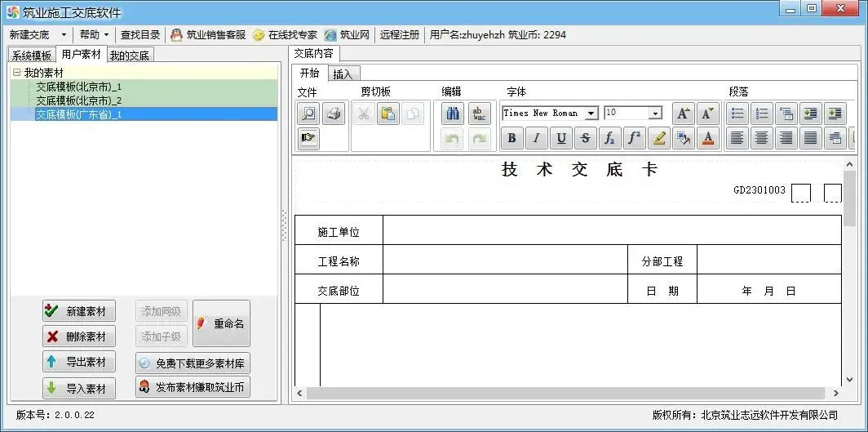This screenshot has width=868, height=432.
Task: Click the 导入素材 button
Action: 79,389
